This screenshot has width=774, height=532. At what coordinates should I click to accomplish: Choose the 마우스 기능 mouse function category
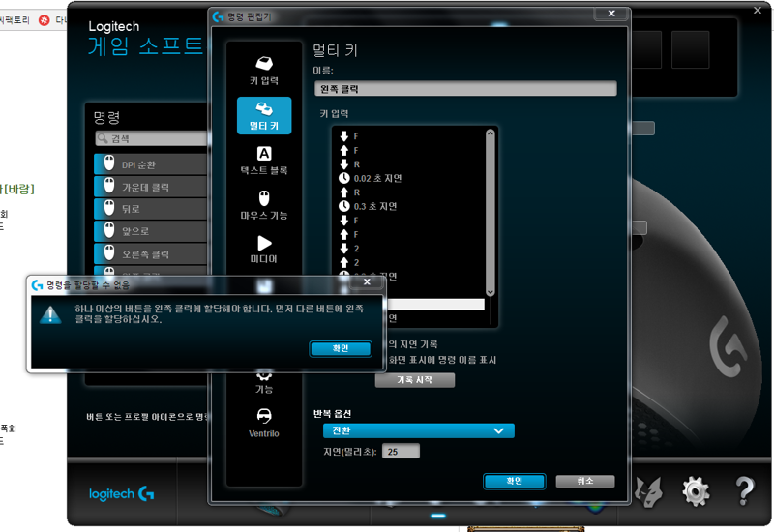(x=264, y=205)
